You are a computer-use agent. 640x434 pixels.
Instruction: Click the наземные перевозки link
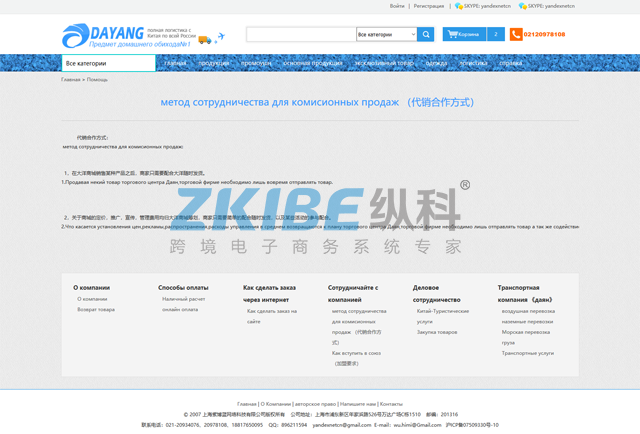(527, 322)
